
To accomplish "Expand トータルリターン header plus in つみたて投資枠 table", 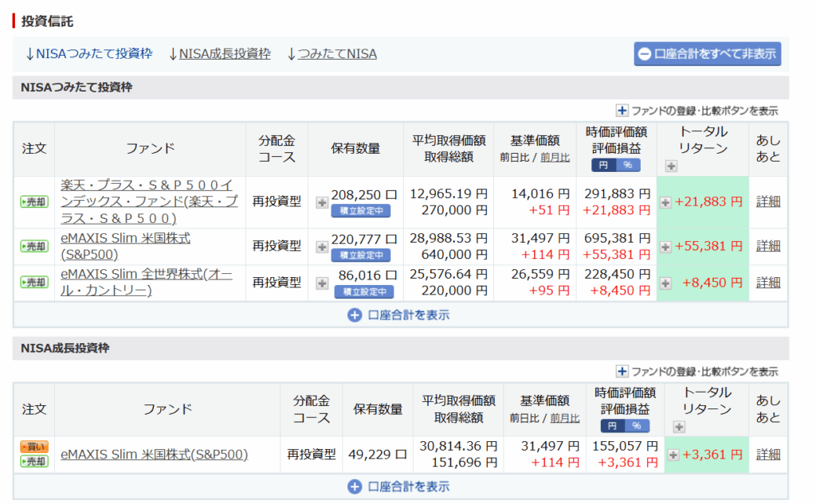I will click(x=671, y=166).
